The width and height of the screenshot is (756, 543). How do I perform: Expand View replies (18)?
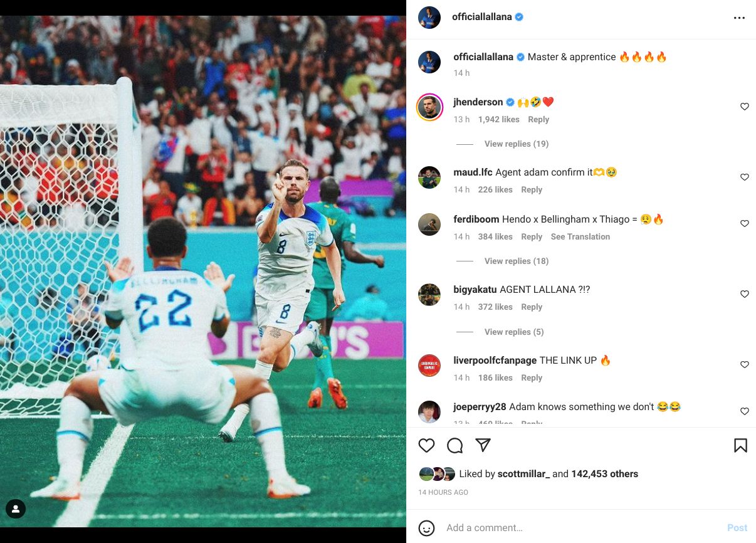[517, 261]
